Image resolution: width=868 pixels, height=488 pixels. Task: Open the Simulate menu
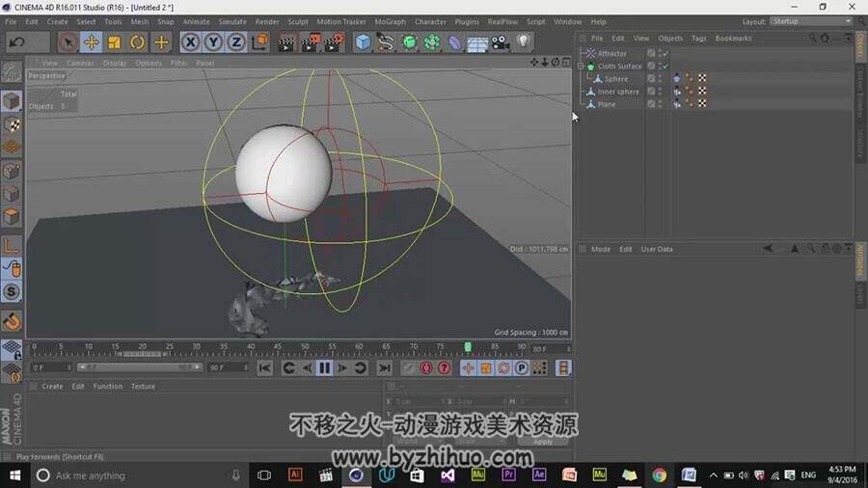click(232, 21)
